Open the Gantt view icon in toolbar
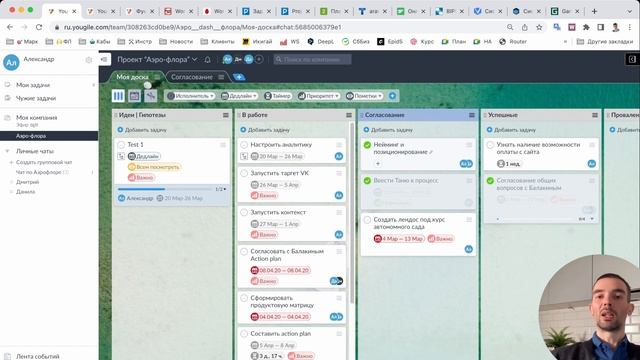Image resolution: width=640 pixels, height=360 pixels. (x=151, y=96)
